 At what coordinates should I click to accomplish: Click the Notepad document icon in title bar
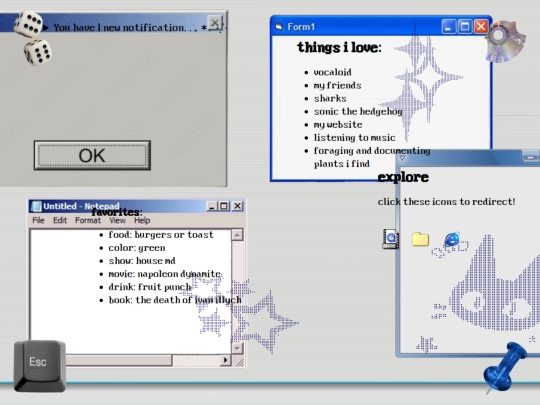[x=36, y=206]
